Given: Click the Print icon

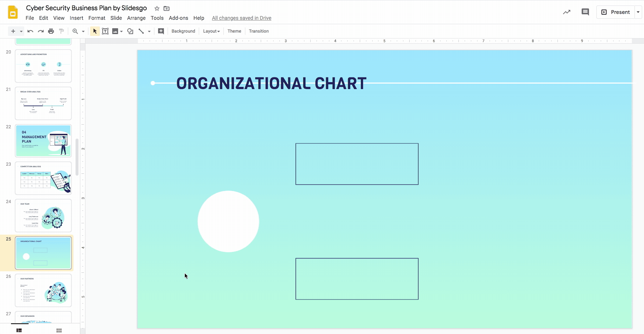Looking at the screenshot, I should coord(51,31).
